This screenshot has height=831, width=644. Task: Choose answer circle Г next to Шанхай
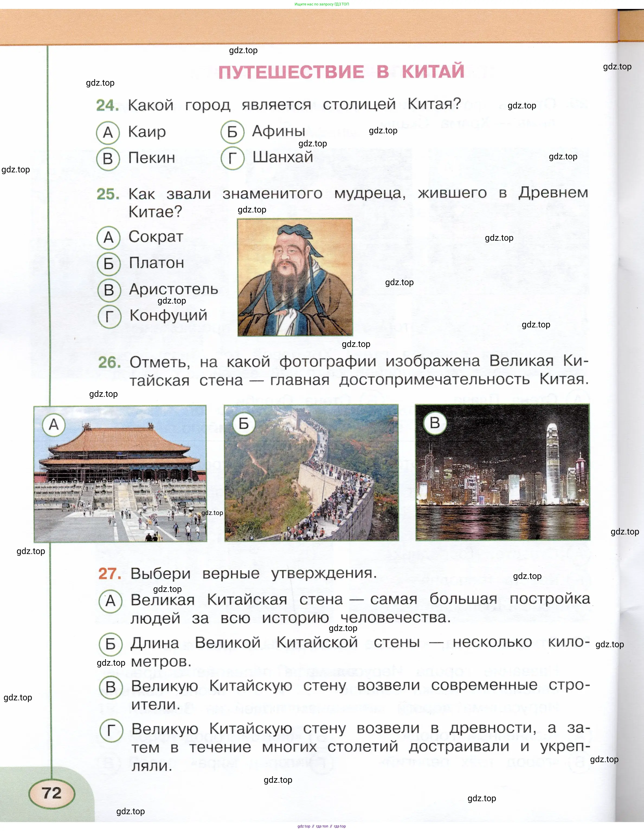[232, 158]
